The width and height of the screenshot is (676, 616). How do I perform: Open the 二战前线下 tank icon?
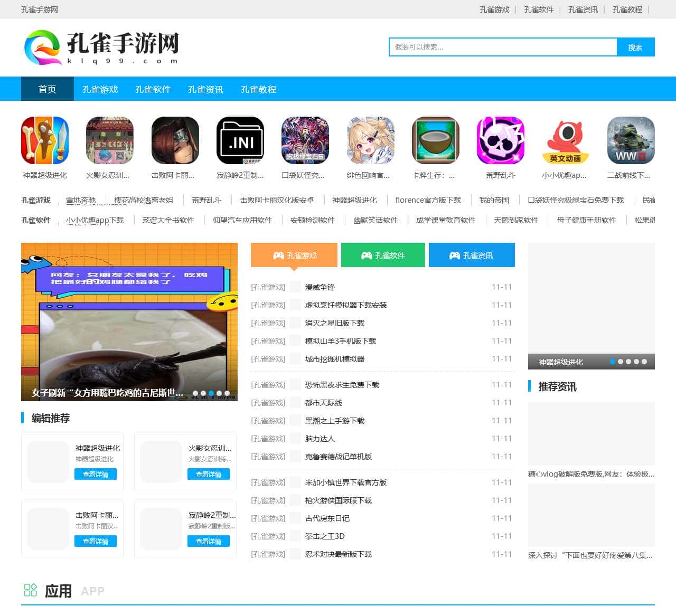[x=631, y=140]
